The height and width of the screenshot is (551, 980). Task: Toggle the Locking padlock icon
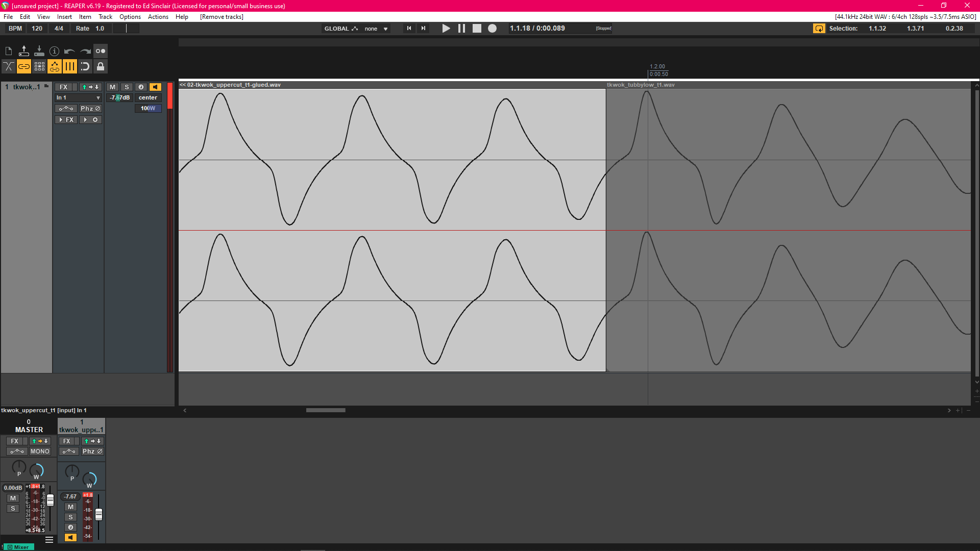tap(101, 66)
